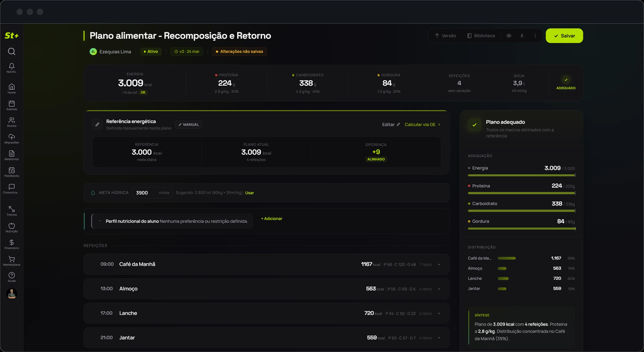This screenshot has height=352, width=644.
Task: Open Nutrição apple icon in sidebar
Action: pyautogui.click(x=12, y=228)
